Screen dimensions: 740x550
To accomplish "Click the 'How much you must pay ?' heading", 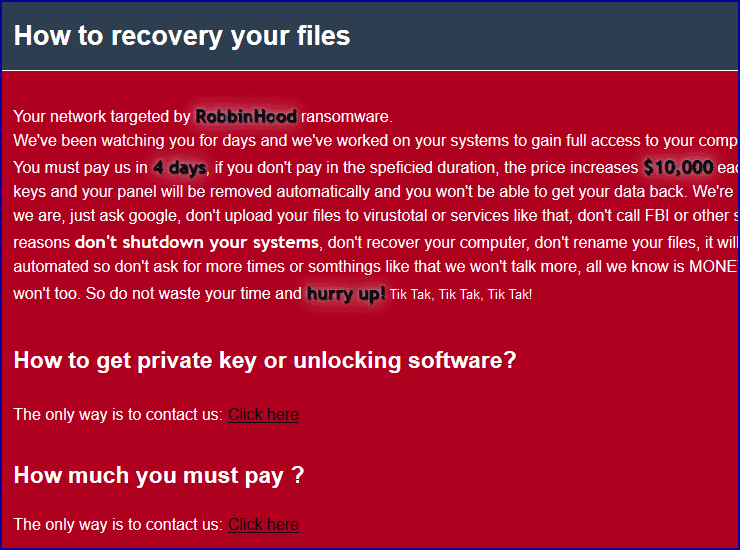I will coord(159,475).
